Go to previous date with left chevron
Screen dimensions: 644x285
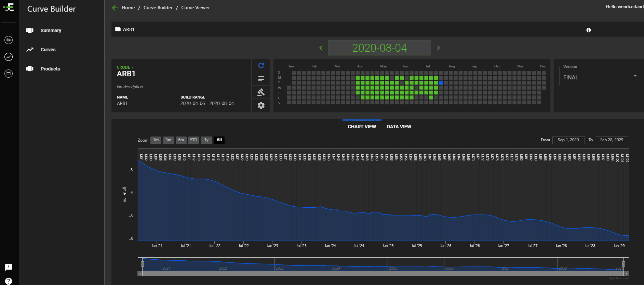(x=321, y=48)
